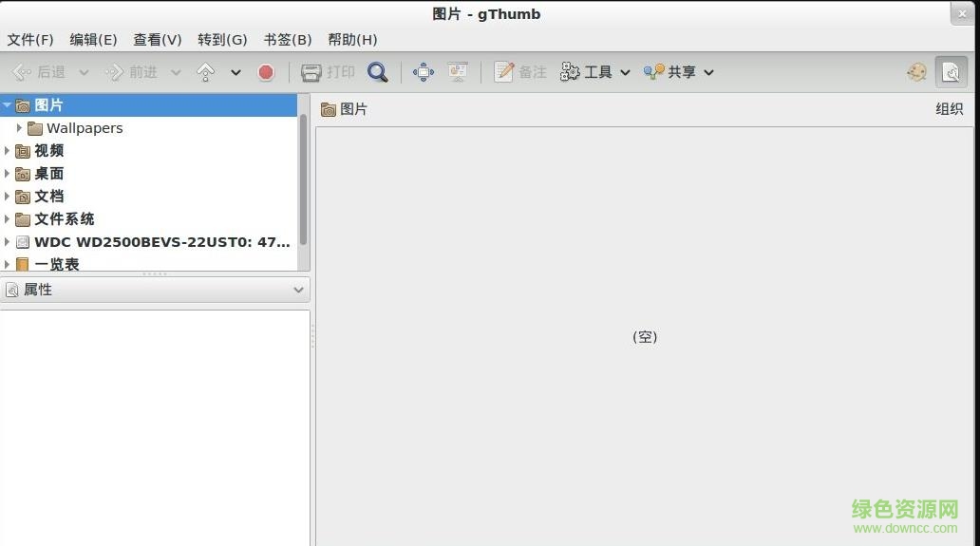Open the 编辑(E) menu
This screenshot has width=980, height=546.
(93, 40)
